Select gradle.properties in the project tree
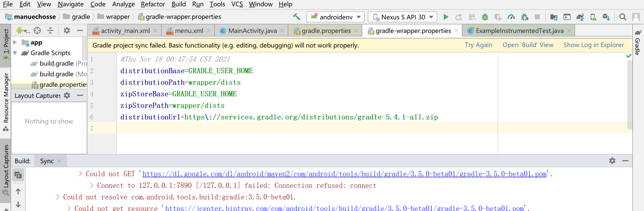The width and height of the screenshot is (644, 211). tap(63, 85)
